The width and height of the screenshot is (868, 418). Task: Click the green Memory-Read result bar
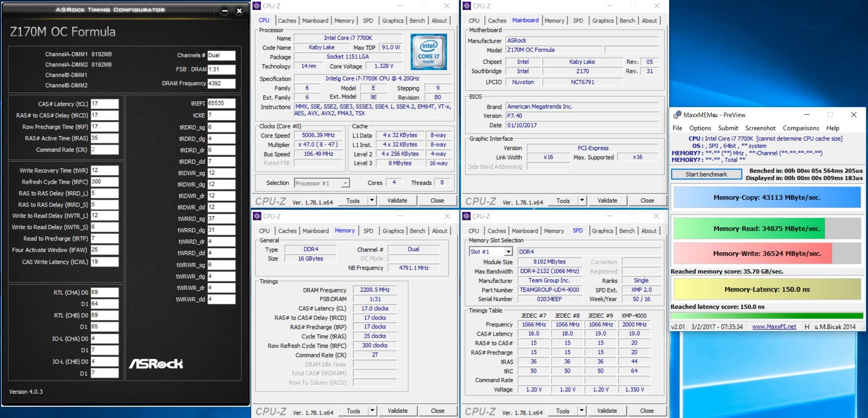[x=749, y=229]
